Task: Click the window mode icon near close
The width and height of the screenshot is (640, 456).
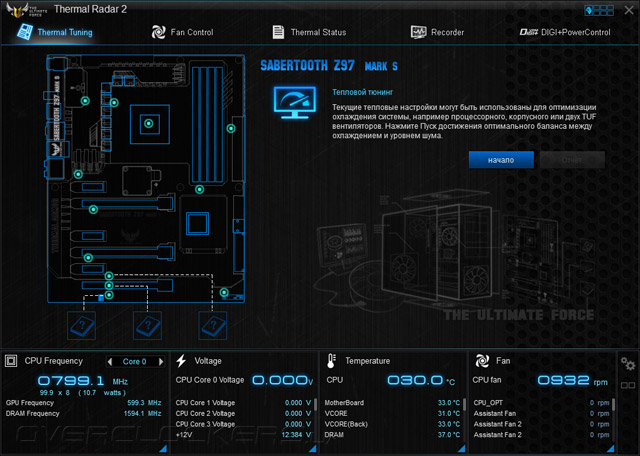Action: pyautogui.click(x=599, y=10)
